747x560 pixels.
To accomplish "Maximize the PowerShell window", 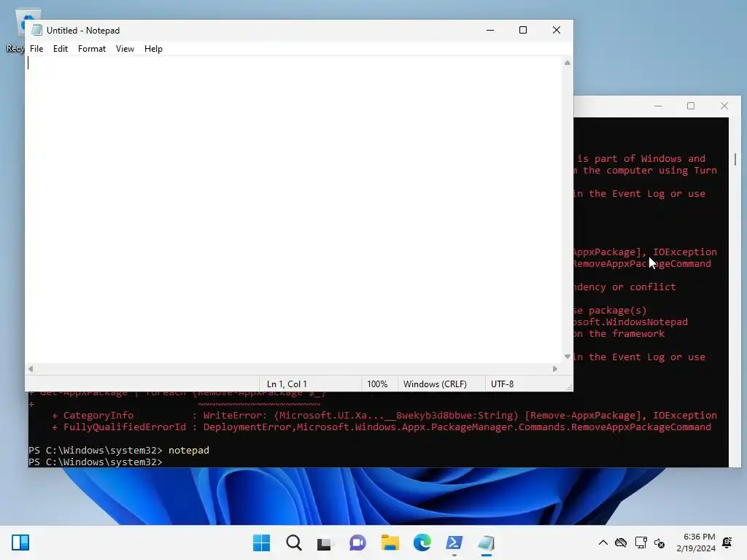I will [x=691, y=106].
